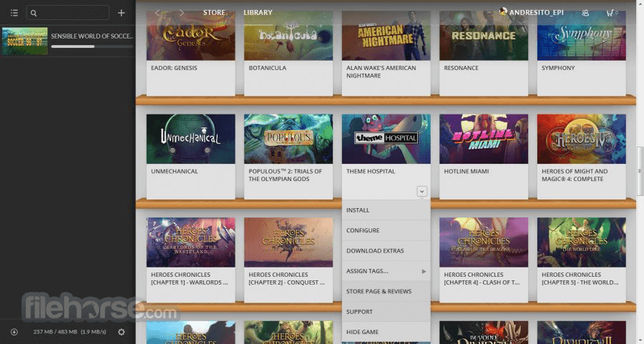Screen dimensions: 644x344
Task: Click the ANDRESITO_EPI profile avatar
Action: (x=503, y=11)
